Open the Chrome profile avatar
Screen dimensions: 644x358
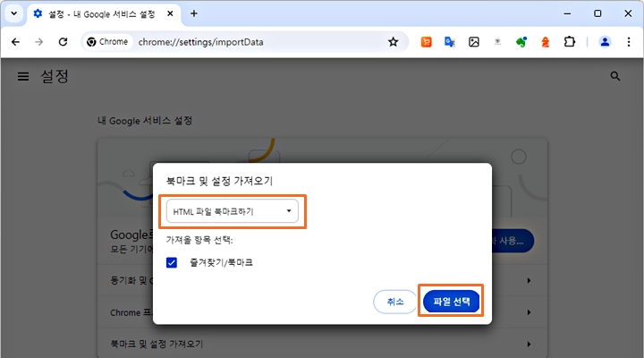click(605, 42)
